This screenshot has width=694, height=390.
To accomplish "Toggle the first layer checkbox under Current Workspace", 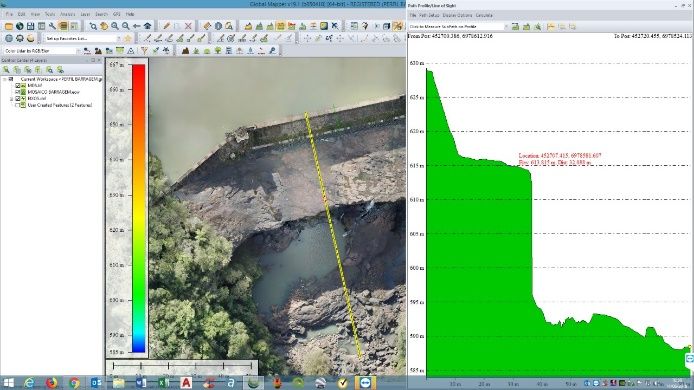I will point(18,85).
